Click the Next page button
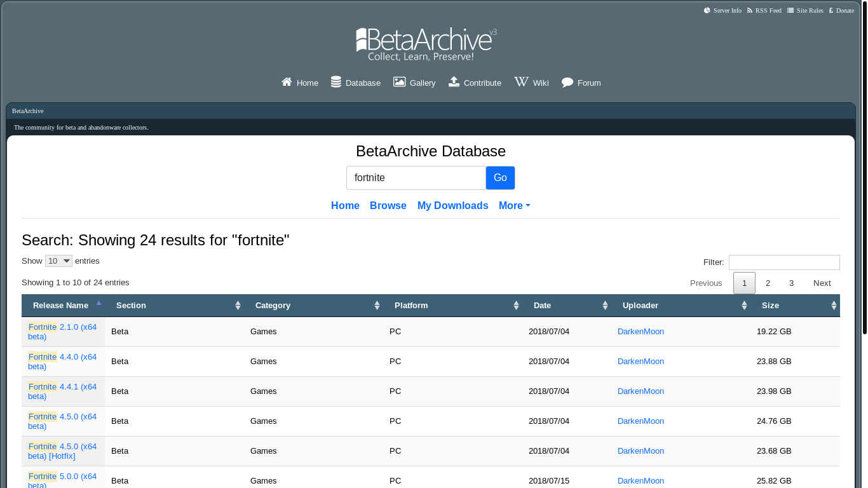Screen dimensions: 868x488 point(822,283)
